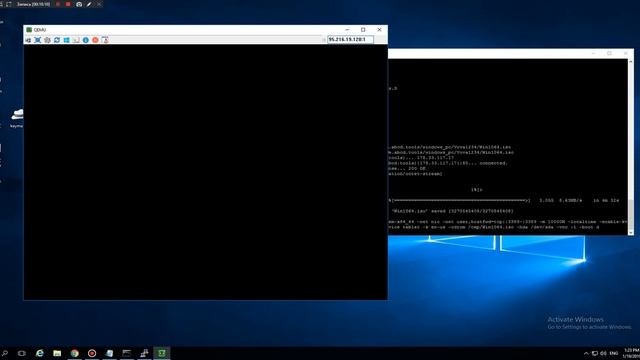Click the ENG language indicator
This screenshot has width=640, height=360.
pyautogui.click(x=614, y=353)
